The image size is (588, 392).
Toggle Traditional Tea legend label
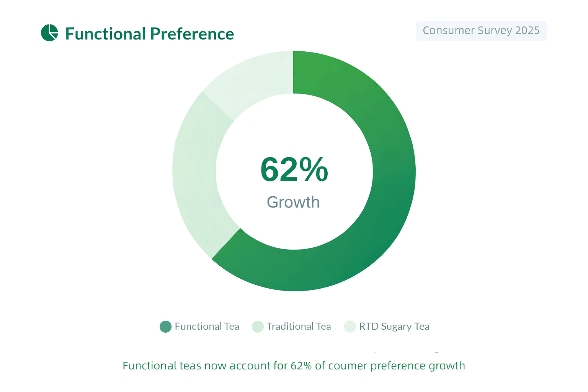[x=299, y=326]
